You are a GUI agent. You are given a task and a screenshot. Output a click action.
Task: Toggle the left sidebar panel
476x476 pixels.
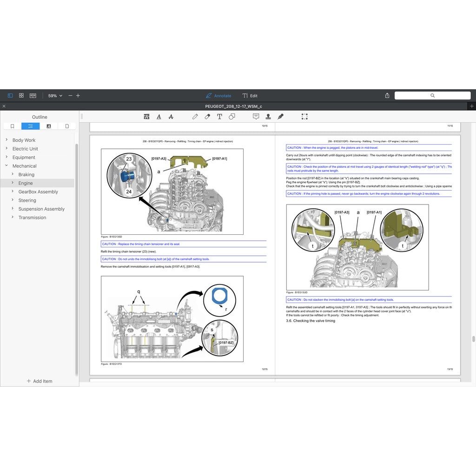(x=10, y=96)
